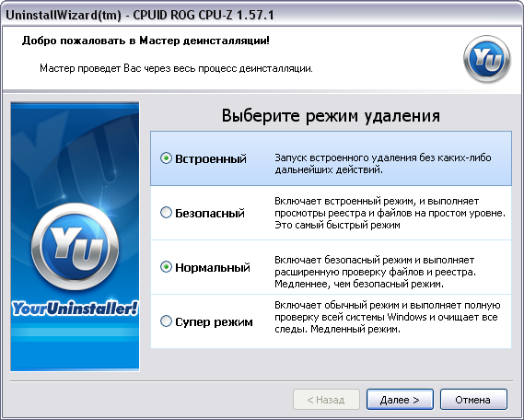The width and height of the screenshot is (524, 420).
Task: Click the Далее > button
Action: 400,400
